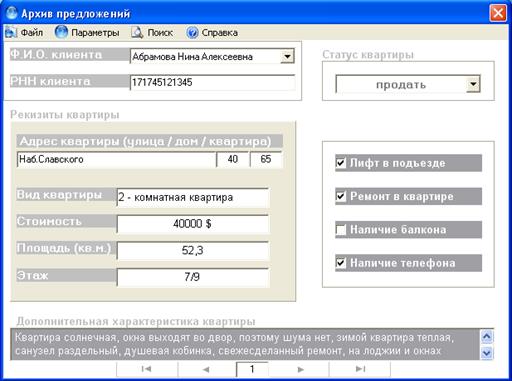Click the question mark icon beside Справка

coord(192,32)
